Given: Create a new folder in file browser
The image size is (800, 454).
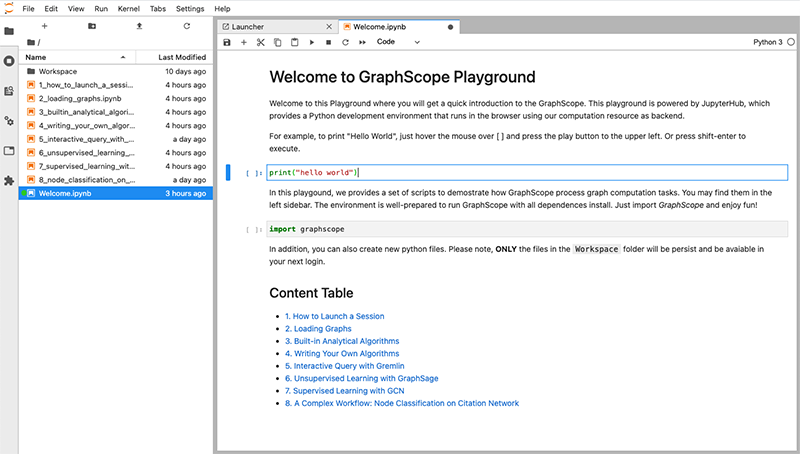Looking at the screenshot, I should 92,25.
